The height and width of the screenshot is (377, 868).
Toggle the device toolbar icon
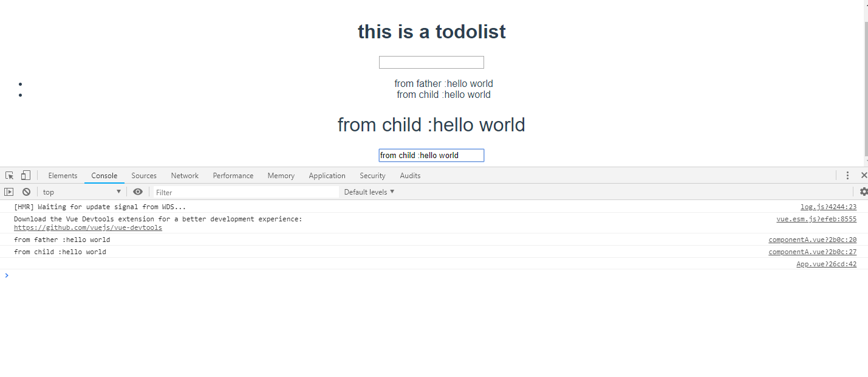point(26,175)
